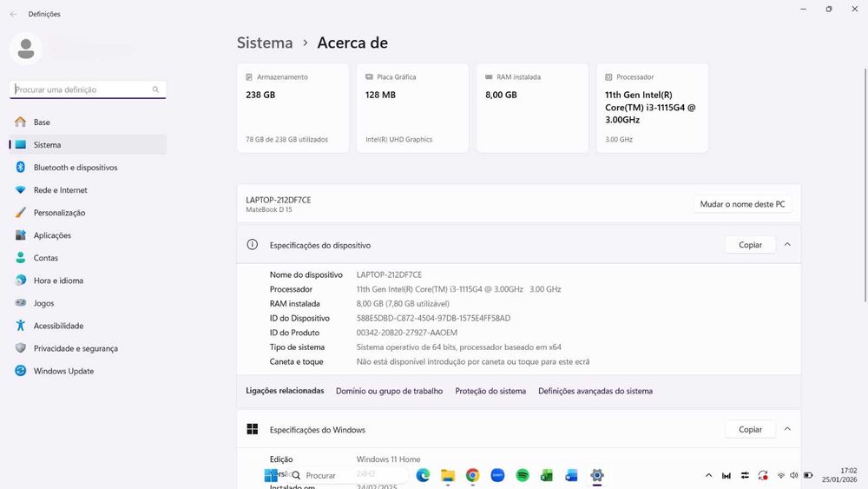Screen dimensions: 868x489
Task: Click the sync tray icon with red dot
Action: (763, 475)
